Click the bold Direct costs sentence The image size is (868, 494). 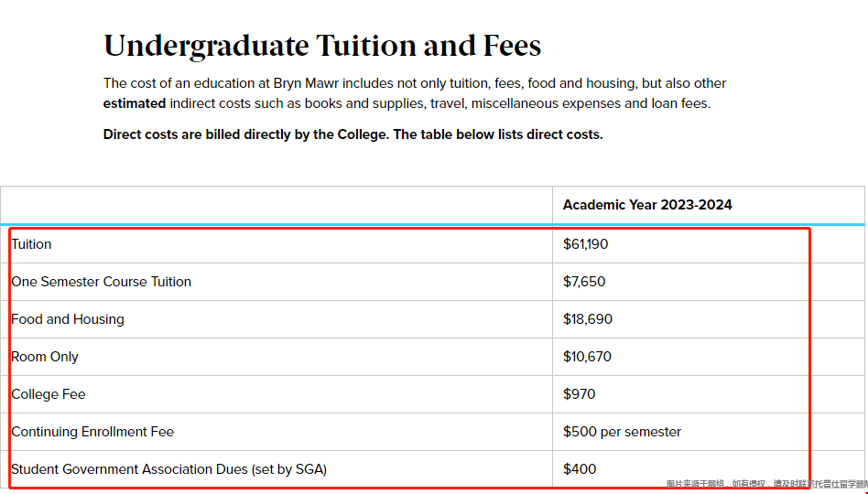pyautogui.click(x=353, y=135)
